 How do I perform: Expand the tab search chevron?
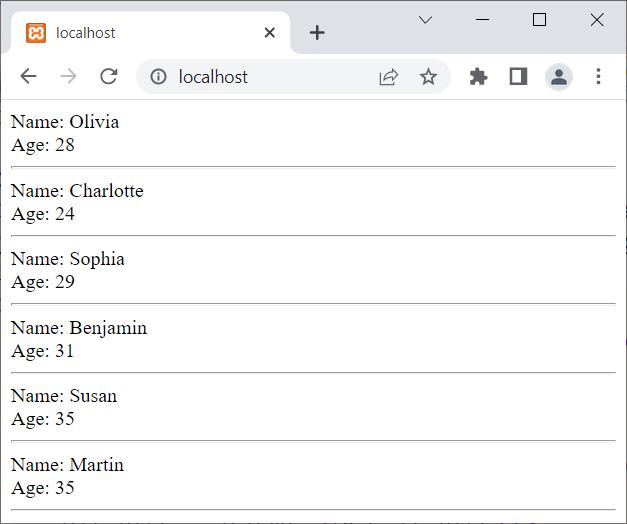click(x=425, y=20)
